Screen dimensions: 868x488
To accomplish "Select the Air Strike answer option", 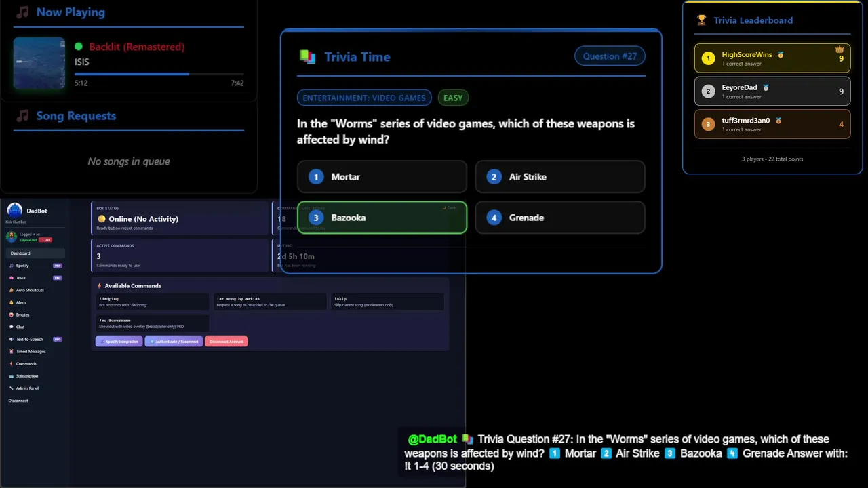I will click(x=560, y=177).
